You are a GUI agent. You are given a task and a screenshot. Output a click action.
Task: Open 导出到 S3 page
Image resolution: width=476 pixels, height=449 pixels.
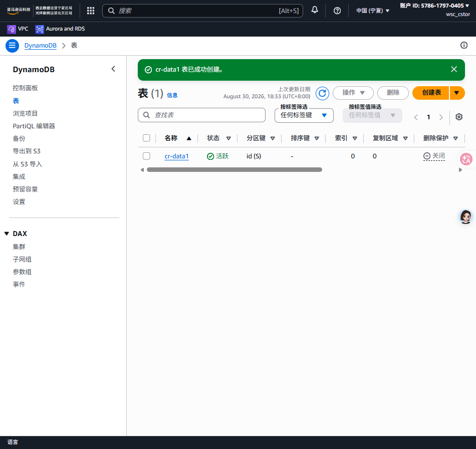(27, 151)
